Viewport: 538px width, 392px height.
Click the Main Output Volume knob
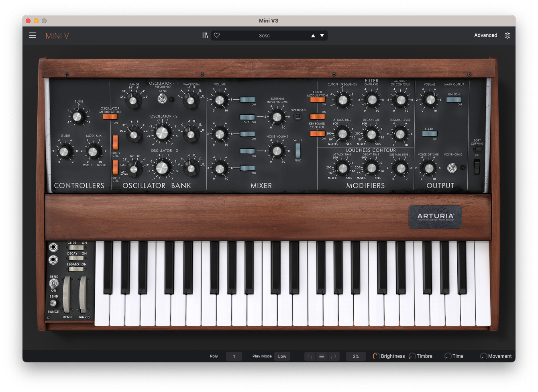coord(430,100)
